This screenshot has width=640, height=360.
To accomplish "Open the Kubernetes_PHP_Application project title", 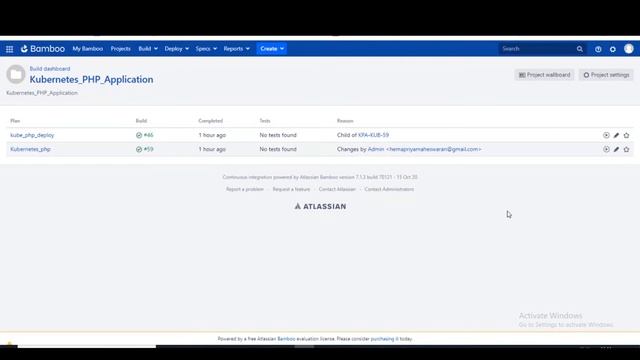I will (x=91, y=80).
